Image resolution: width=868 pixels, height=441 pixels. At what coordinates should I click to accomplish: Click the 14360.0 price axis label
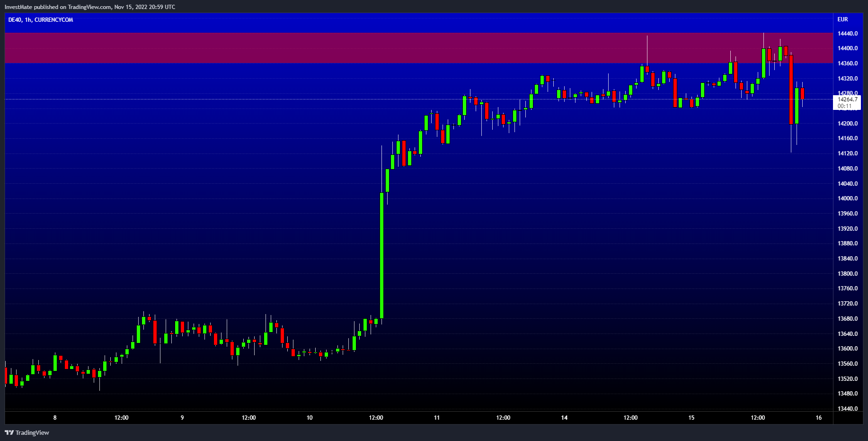[848, 63]
